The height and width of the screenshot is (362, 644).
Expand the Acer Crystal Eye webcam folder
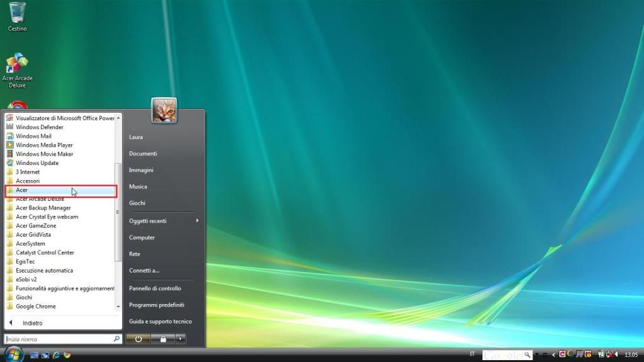[x=60, y=217]
